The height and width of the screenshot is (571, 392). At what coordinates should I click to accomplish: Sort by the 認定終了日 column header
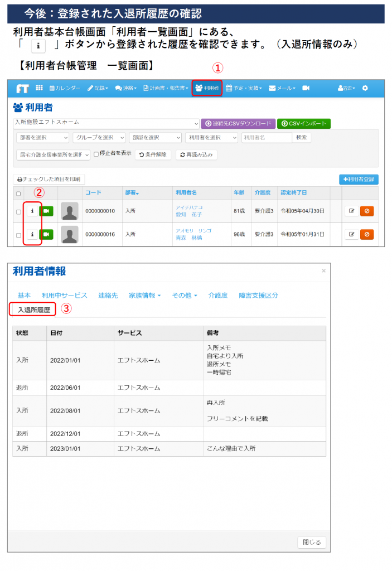pos(294,192)
